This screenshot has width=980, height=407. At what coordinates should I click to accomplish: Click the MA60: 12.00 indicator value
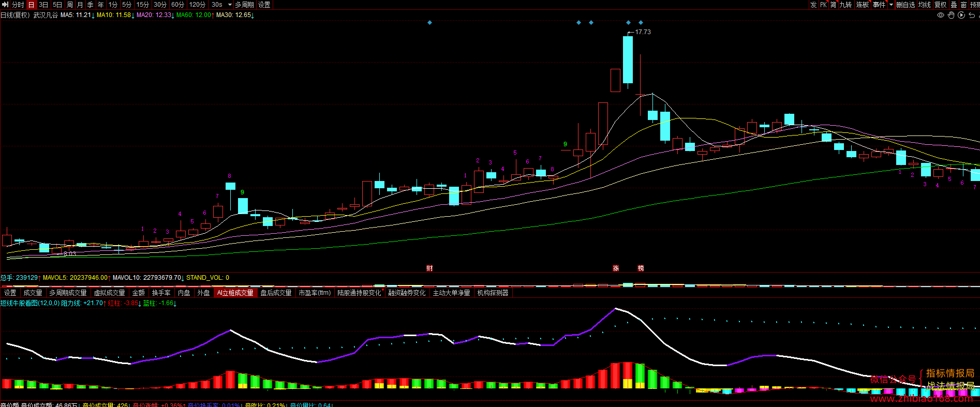[x=195, y=15]
